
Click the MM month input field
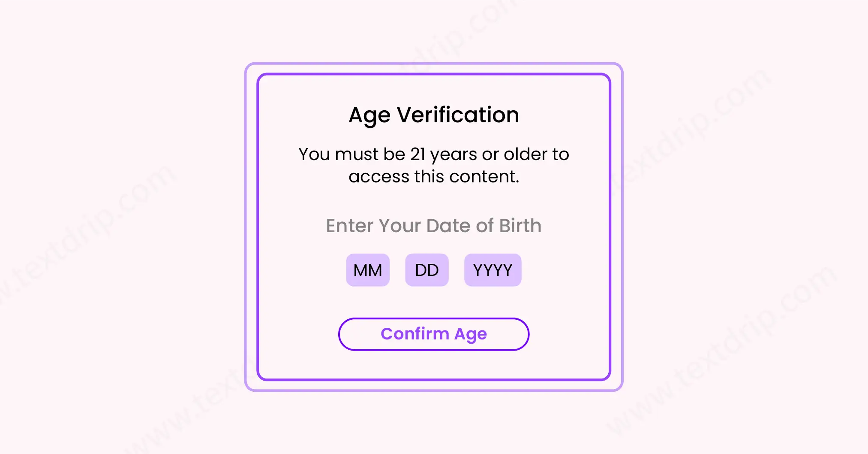368,270
